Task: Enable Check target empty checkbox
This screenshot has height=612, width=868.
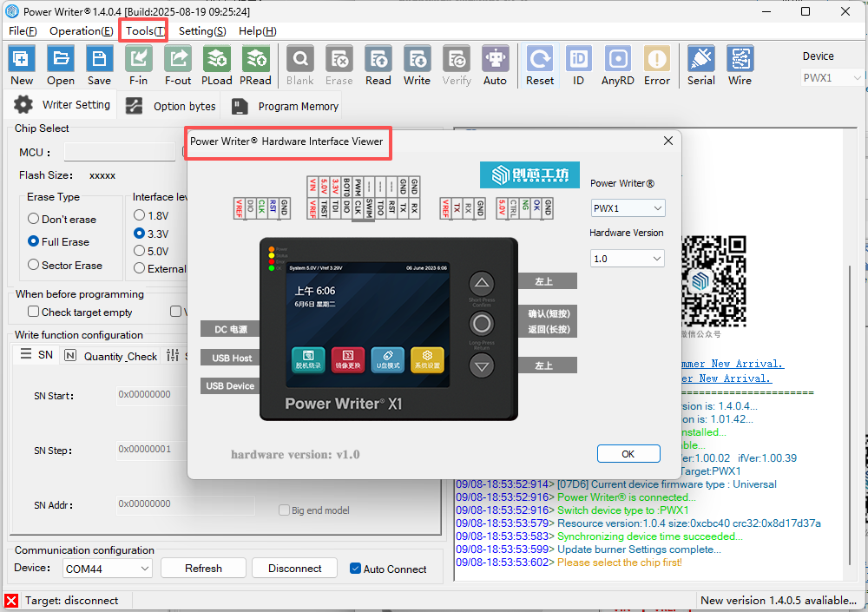Action: point(33,312)
